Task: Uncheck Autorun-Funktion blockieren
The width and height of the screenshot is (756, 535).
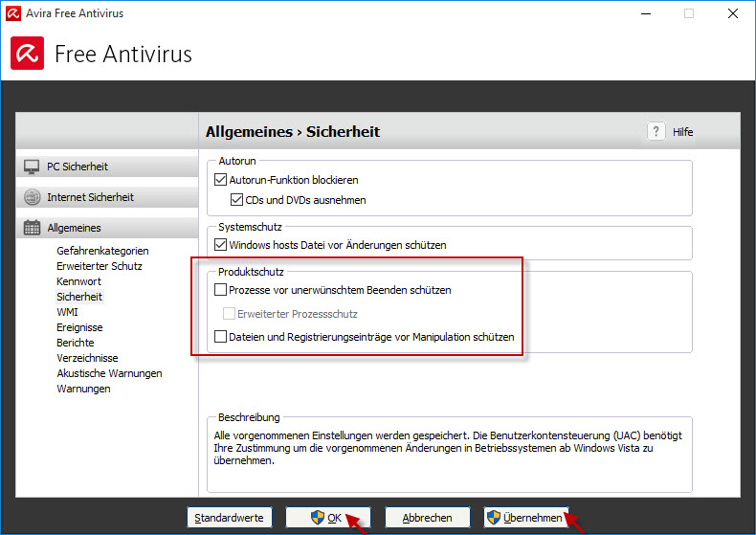Action: pos(220,180)
